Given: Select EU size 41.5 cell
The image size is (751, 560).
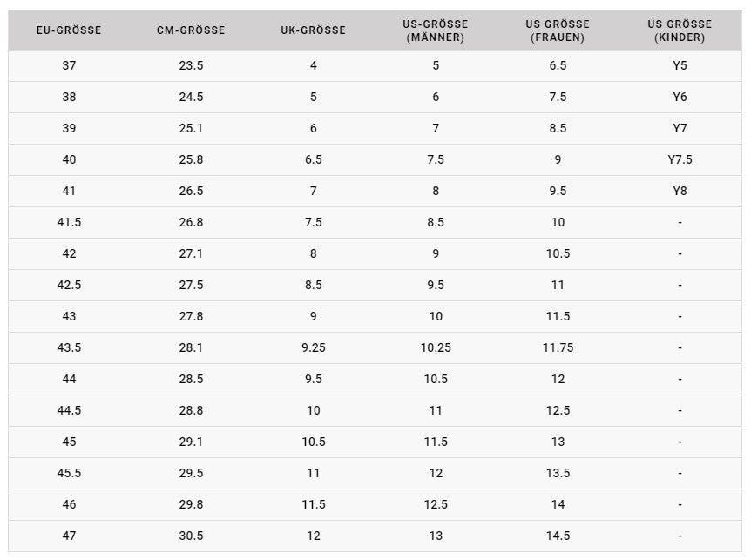Looking at the screenshot, I should point(69,222).
